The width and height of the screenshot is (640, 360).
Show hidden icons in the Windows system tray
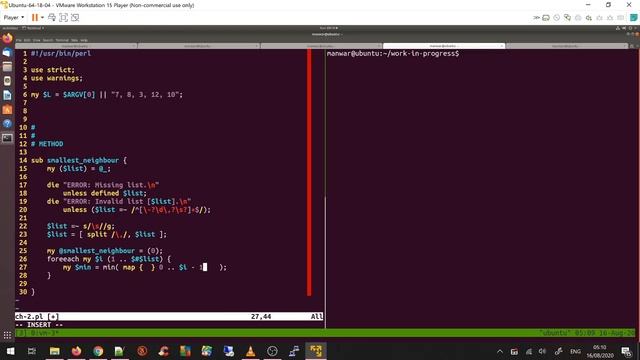pyautogui.click(x=500, y=351)
